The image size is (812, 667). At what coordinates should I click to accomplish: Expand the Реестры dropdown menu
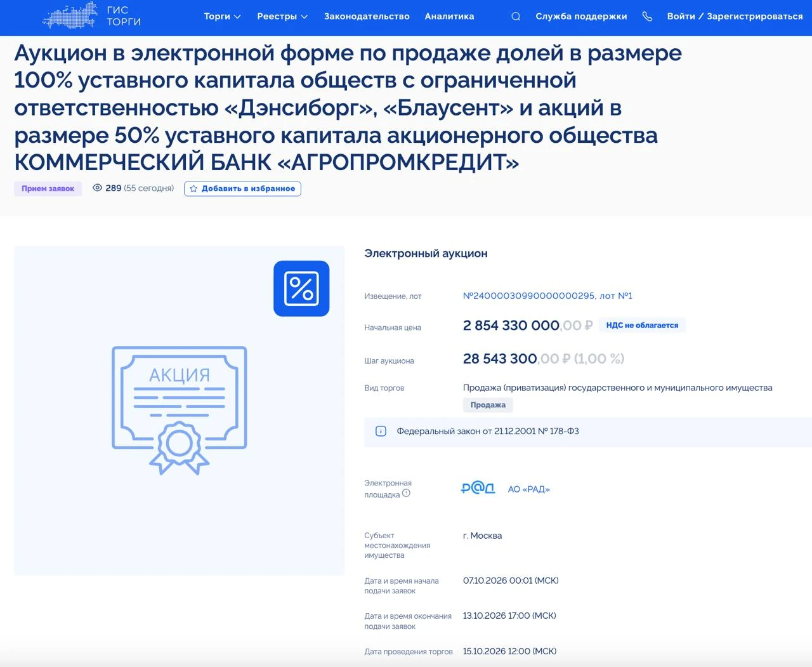coord(282,17)
